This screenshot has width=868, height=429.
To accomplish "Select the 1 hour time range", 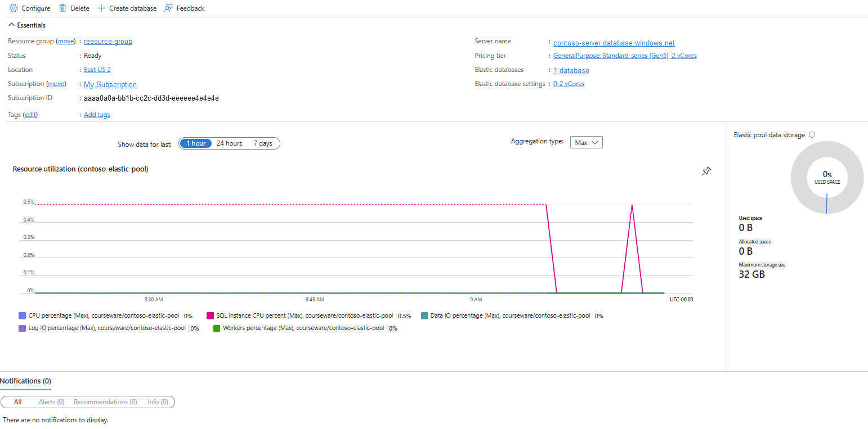I will coord(196,143).
